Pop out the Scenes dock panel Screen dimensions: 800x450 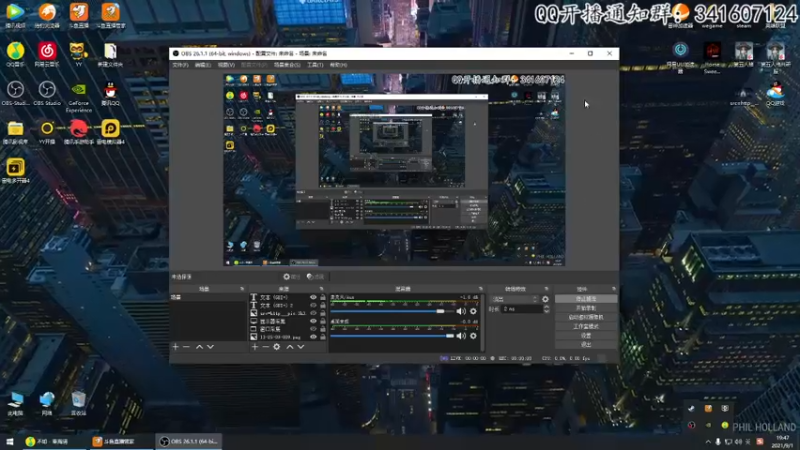point(242,289)
